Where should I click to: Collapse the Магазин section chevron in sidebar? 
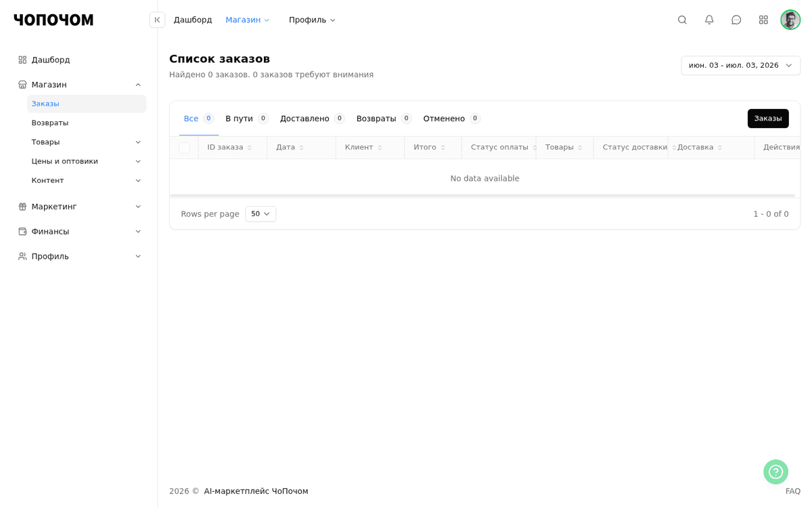[138, 85]
